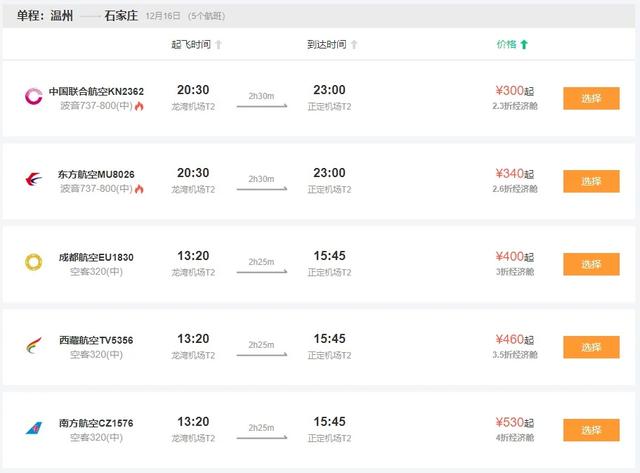Open the 价格 column header
This screenshot has width=640, height=473.
tap(507, 45)
